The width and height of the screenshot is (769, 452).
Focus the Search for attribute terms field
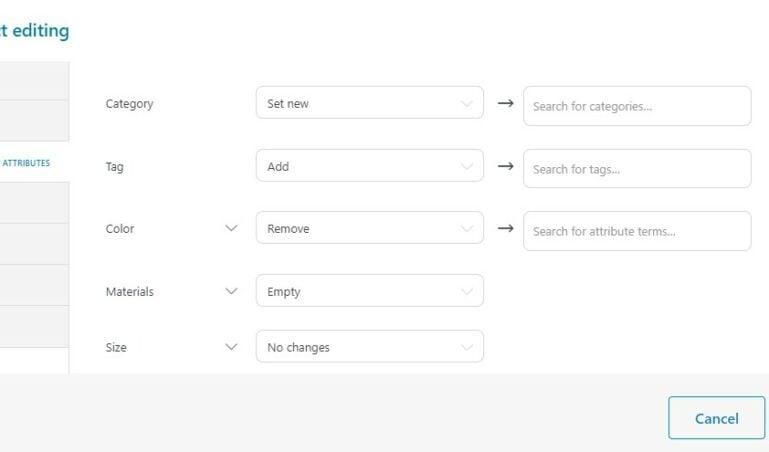coord(637,231)
